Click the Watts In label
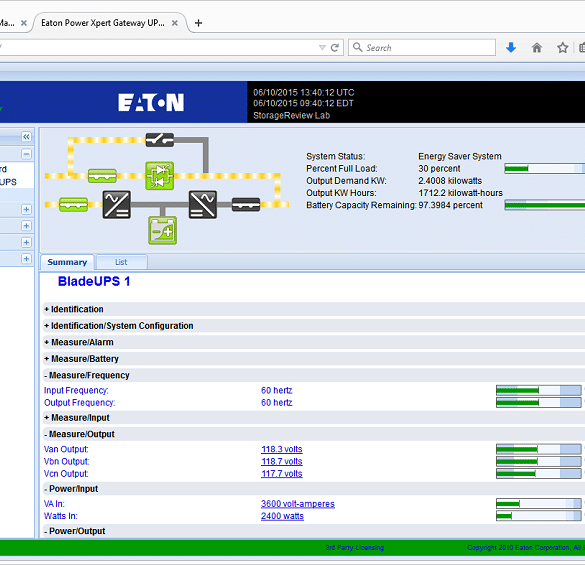 click(x=60, y=516)
